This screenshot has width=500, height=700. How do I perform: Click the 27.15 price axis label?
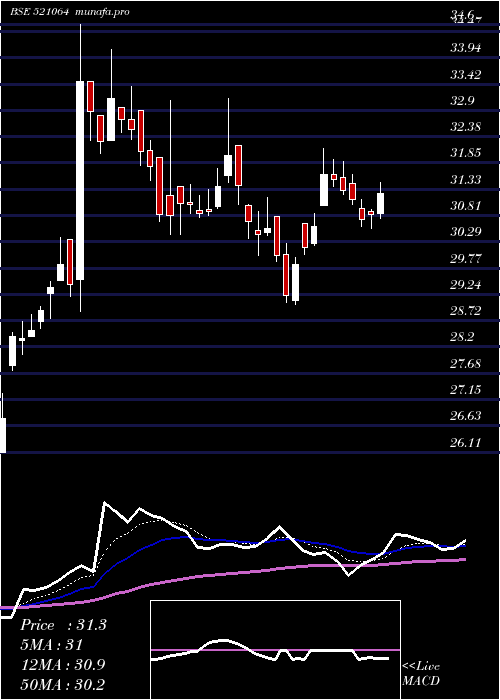click(466, 389)
